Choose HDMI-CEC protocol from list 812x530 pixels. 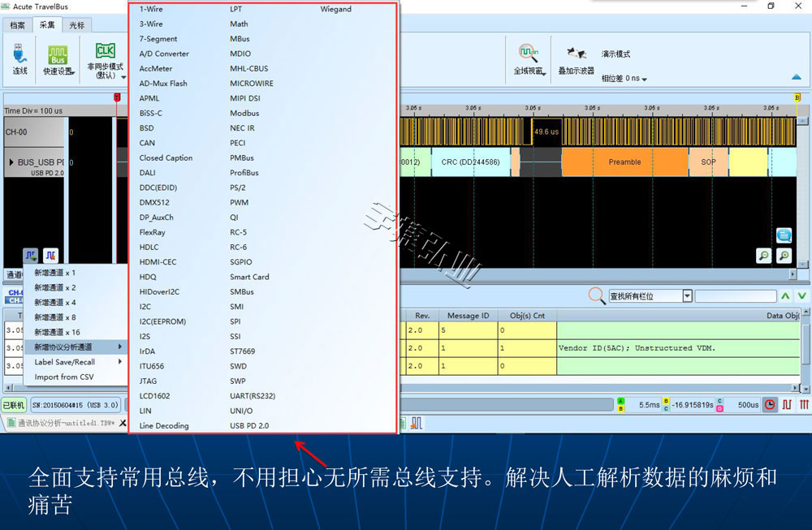[x=158, y=262]
